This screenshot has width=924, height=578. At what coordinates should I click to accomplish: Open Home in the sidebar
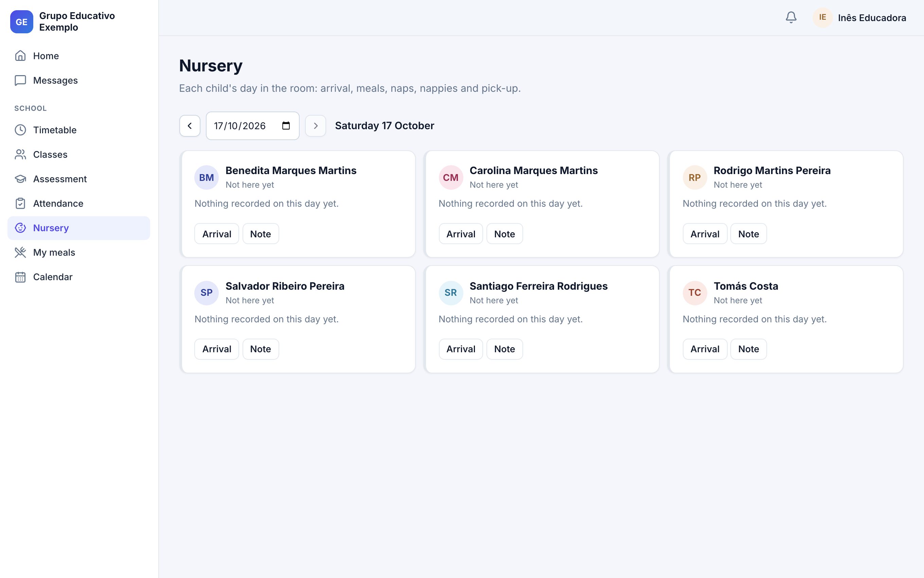pos(79,56)
